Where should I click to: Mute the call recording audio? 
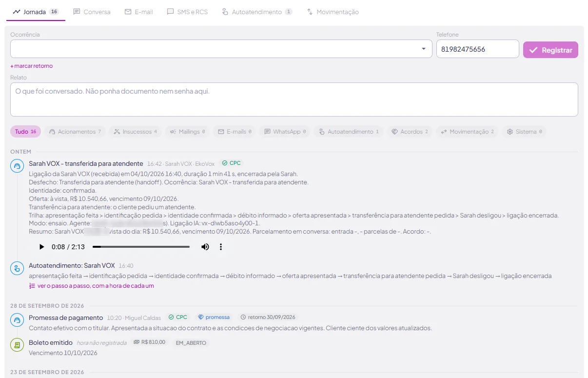pos(205,247)
